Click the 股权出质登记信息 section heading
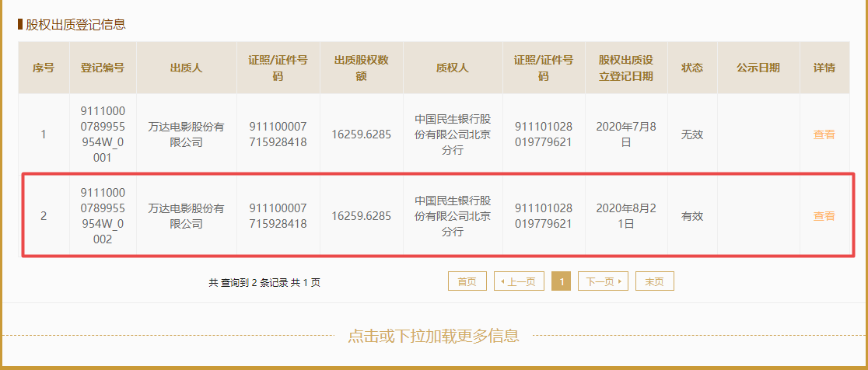 pos(76,24)
